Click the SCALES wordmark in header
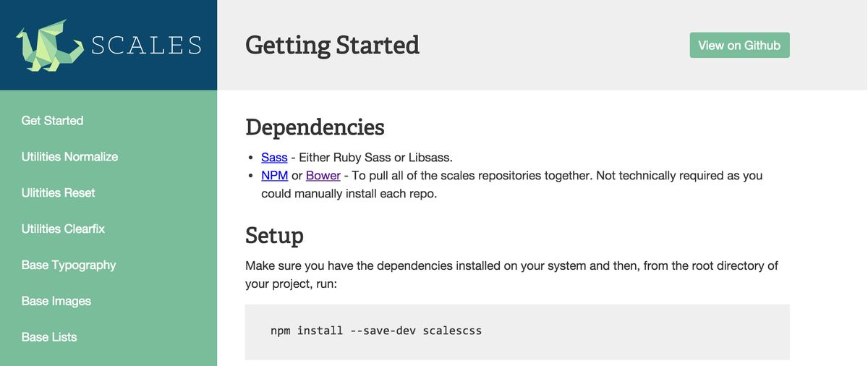 [x=146, y=46]
